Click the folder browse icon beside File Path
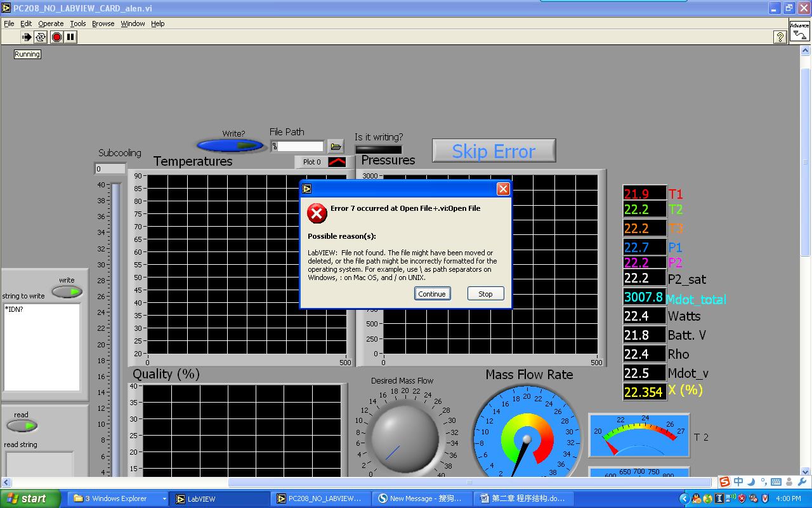This screenshot has height=508, width=812. (336, 147)
